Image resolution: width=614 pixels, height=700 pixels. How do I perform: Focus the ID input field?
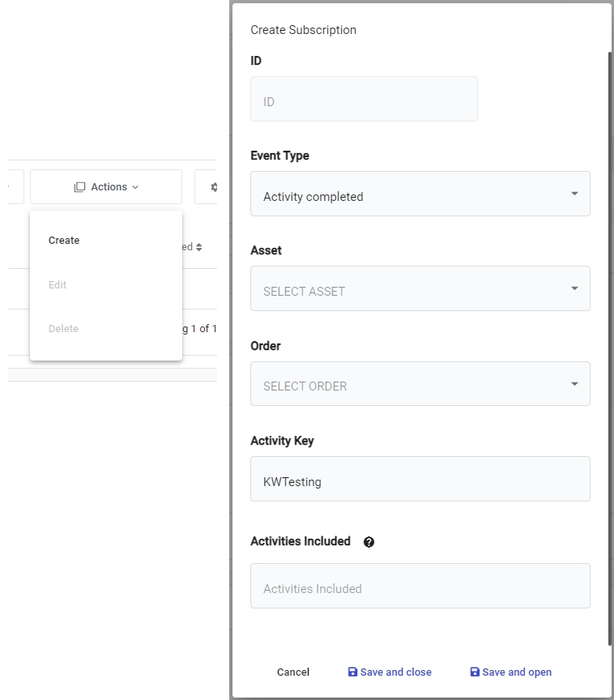click(364, 100)
